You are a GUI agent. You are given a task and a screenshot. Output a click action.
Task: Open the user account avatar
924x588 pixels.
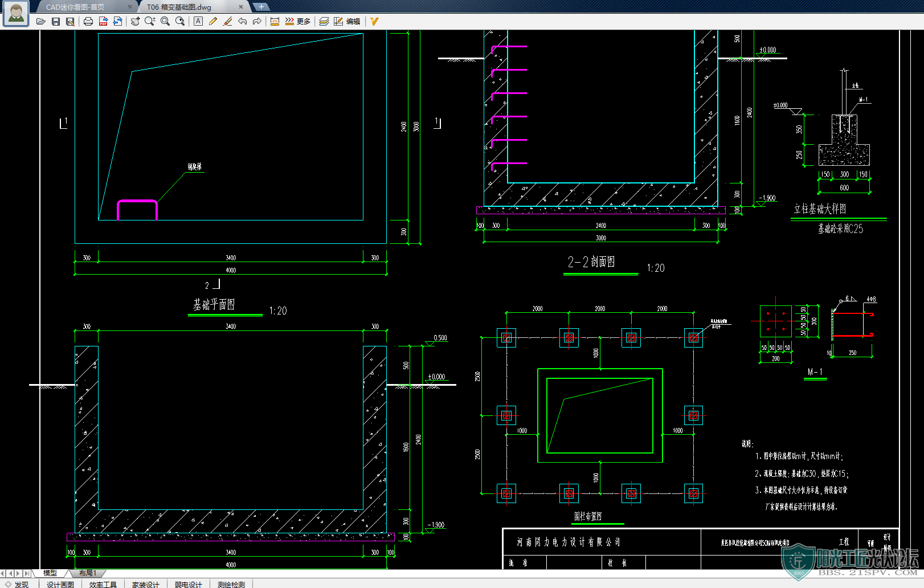click(x=16, y=14)
